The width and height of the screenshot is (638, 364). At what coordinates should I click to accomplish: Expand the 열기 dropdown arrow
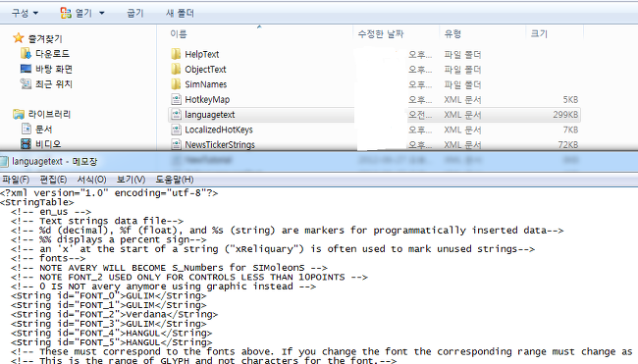102,14
